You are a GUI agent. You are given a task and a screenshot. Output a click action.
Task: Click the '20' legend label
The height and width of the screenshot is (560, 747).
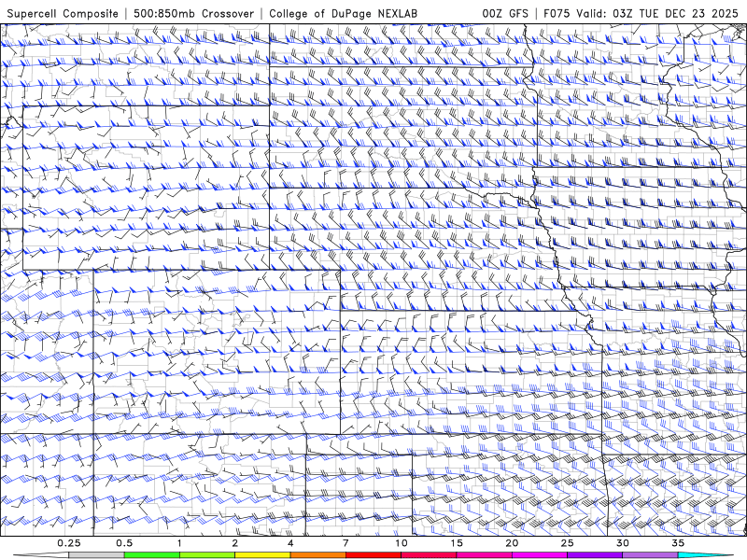[x=512, y=543]
